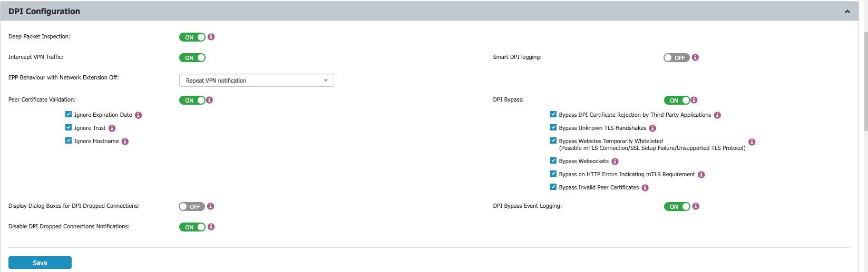Open EPP Behaviour Repeat VPN notification dropdown

coord(257,80)
